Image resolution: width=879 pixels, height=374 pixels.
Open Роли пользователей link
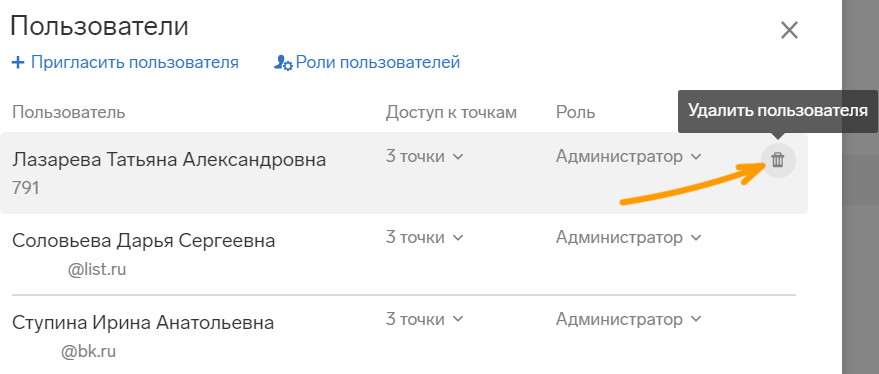coord(378,62)
